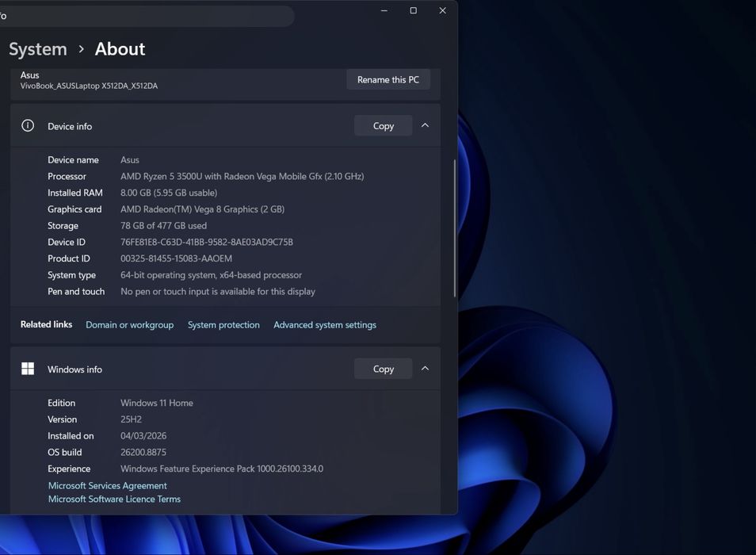756x555 pixels.
Task: Click the OS build label
Action: [x=65, y=452]
